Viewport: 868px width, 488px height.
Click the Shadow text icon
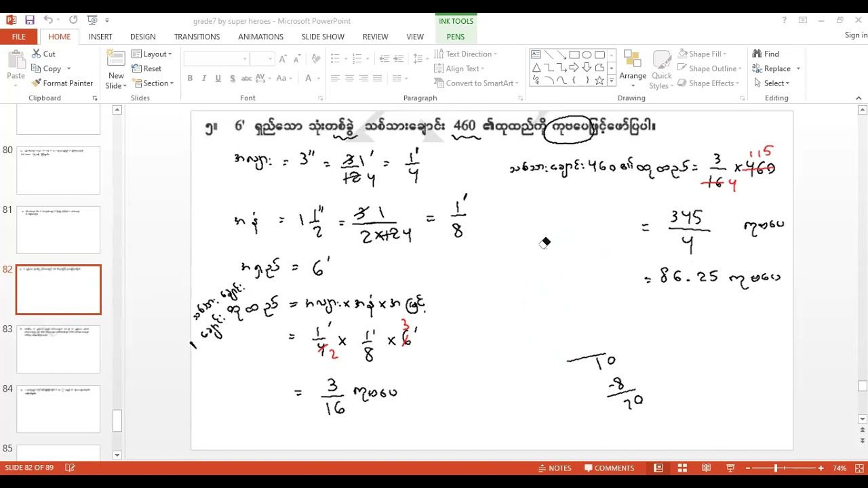point(233,79)
